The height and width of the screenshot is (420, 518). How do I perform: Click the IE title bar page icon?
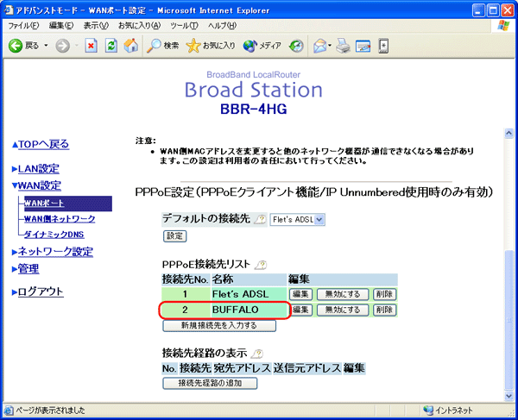(9, 9)
